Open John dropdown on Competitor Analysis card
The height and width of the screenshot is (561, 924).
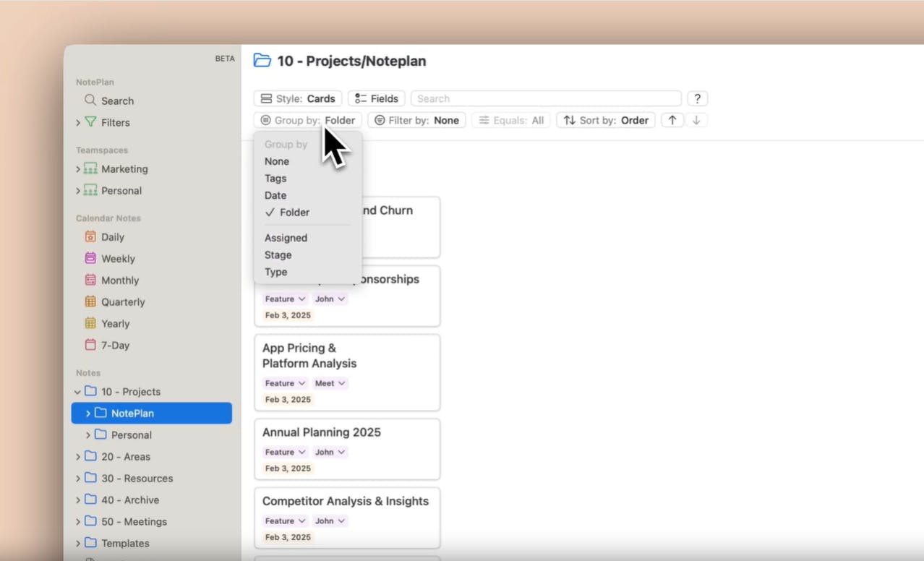330,521
